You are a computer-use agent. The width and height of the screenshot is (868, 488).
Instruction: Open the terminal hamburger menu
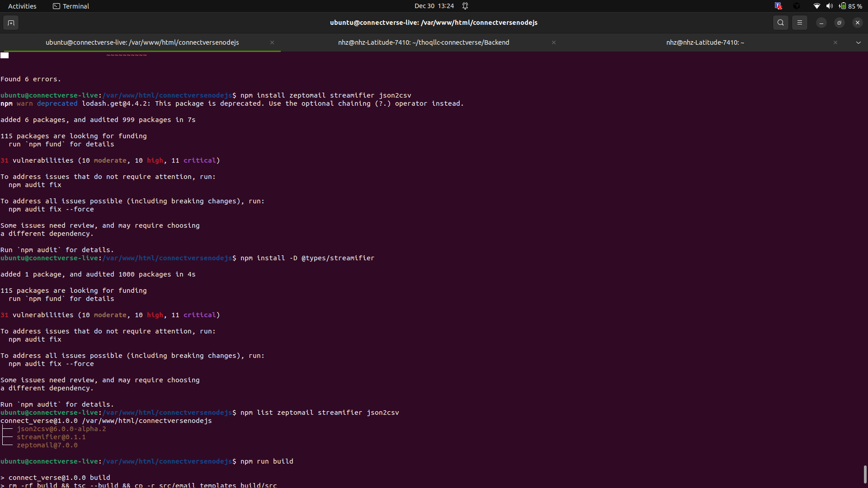[799, 23]
